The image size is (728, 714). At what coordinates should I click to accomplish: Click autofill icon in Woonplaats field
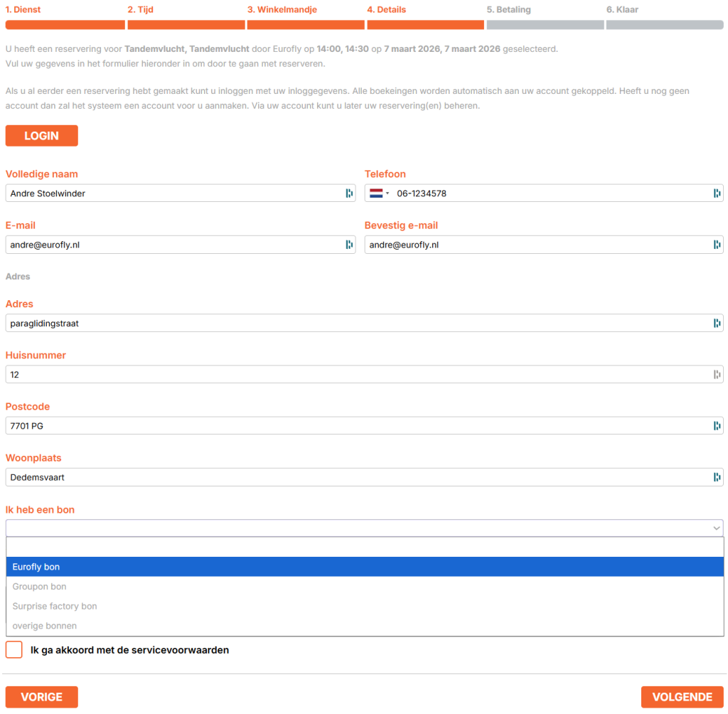[717, 477]
